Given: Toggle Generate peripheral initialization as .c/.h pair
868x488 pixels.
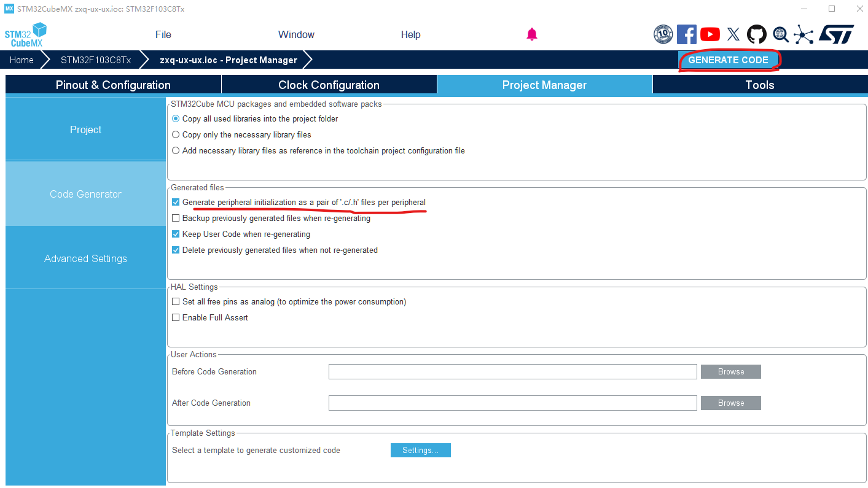Looking at the screenshot, I should tap(176, 202).
